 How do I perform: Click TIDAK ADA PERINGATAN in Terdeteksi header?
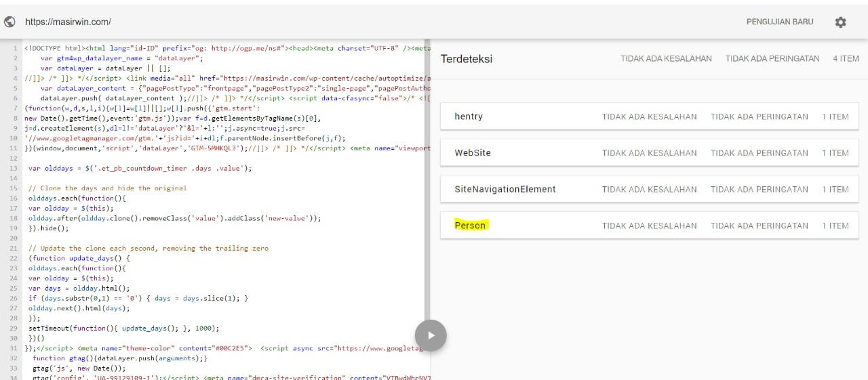[x=772, y=59]
